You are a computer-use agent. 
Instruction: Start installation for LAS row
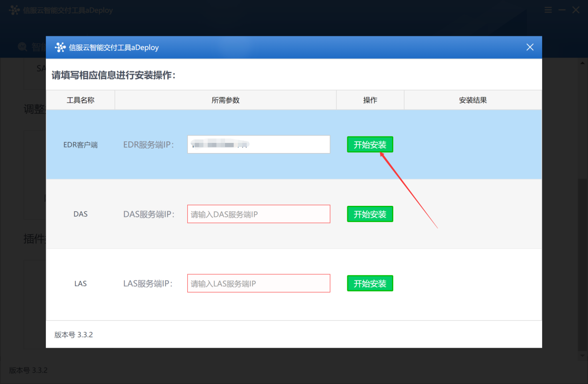(370, 283)
